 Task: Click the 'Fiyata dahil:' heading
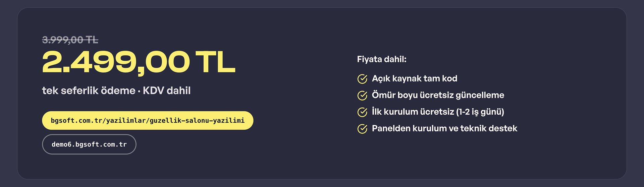tap(382, 59)
